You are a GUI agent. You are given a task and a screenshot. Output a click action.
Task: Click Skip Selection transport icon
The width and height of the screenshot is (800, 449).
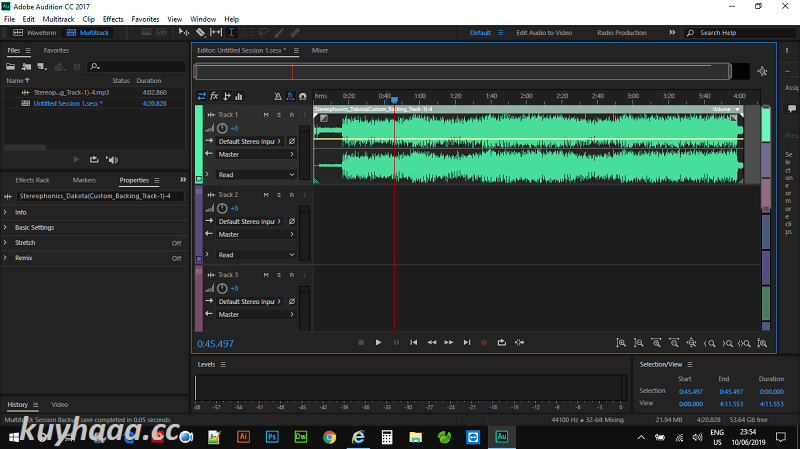(x=519, y=342)
